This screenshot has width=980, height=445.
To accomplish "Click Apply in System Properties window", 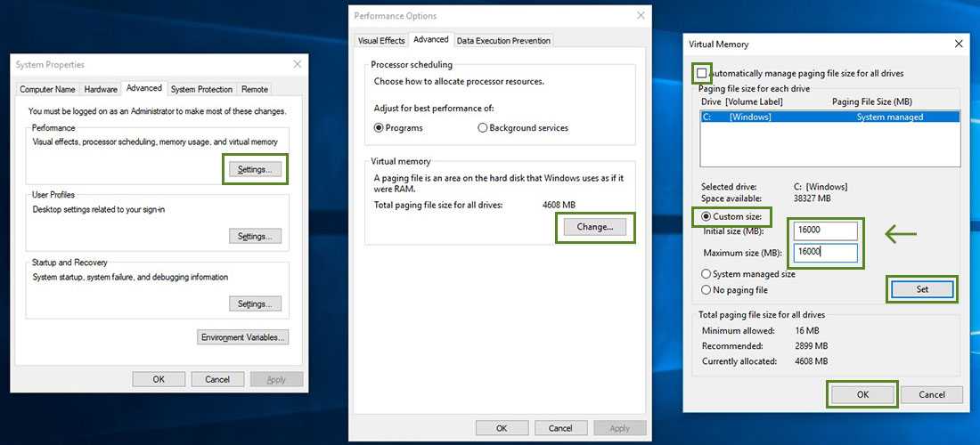I will (x=276, y=379).
